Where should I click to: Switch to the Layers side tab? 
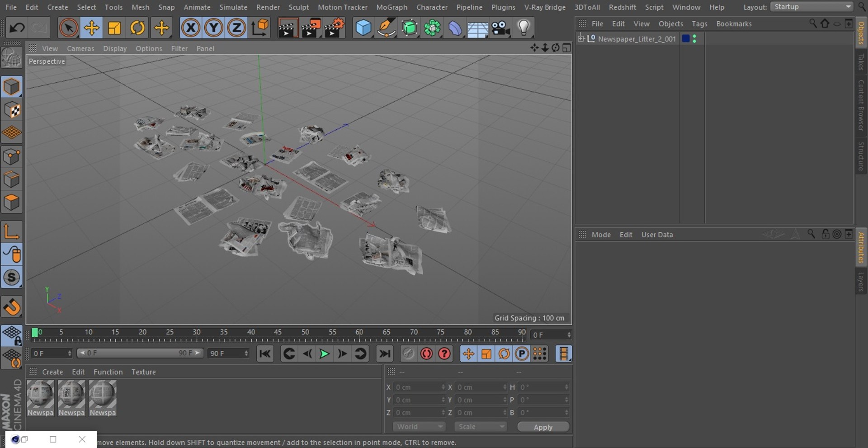pyautogui.click(x=861, y=282)
